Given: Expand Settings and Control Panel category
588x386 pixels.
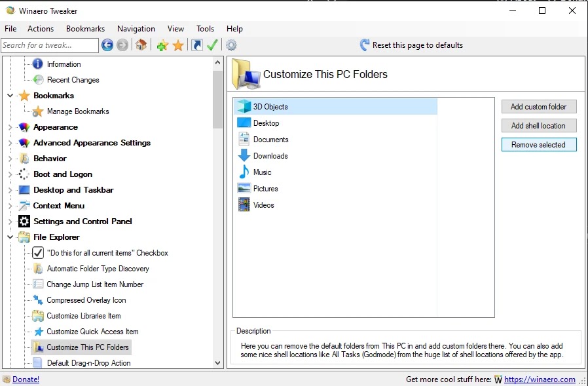Looking at the screenshot, I should point(10,222).
